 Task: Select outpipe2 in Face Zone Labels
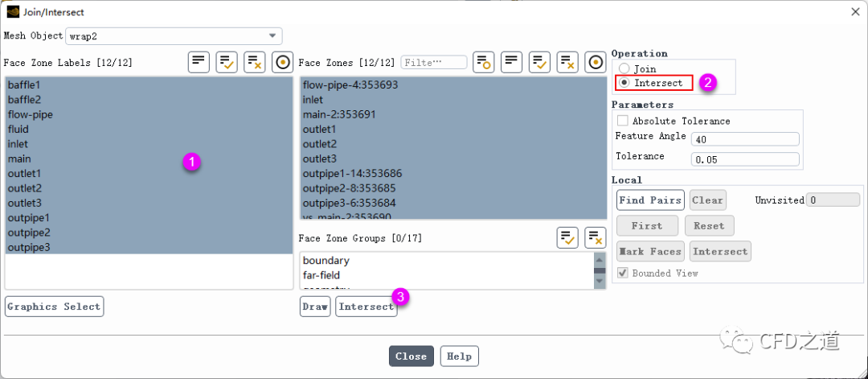[149, 233]
